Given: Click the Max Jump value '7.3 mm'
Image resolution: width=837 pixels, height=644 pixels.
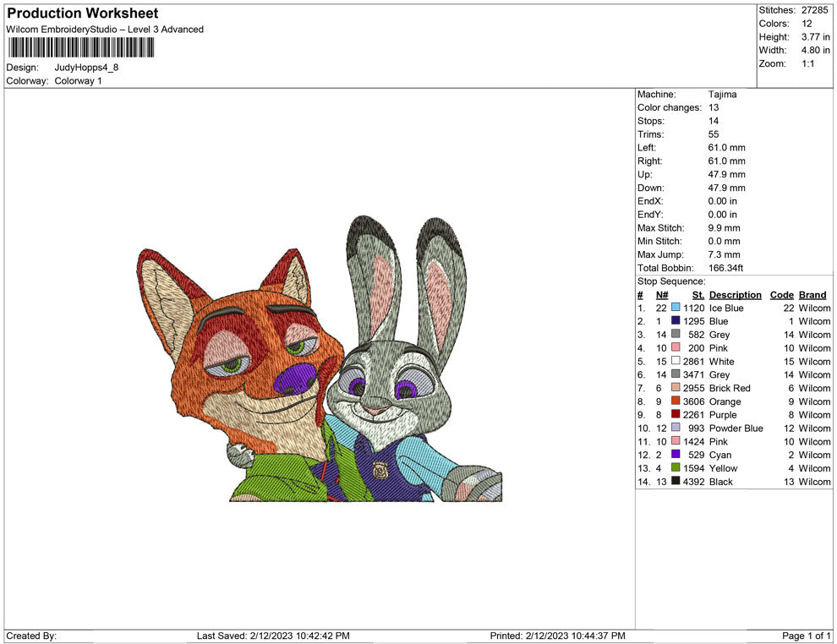Looking at the screenshot, I should tap(724, 254).
